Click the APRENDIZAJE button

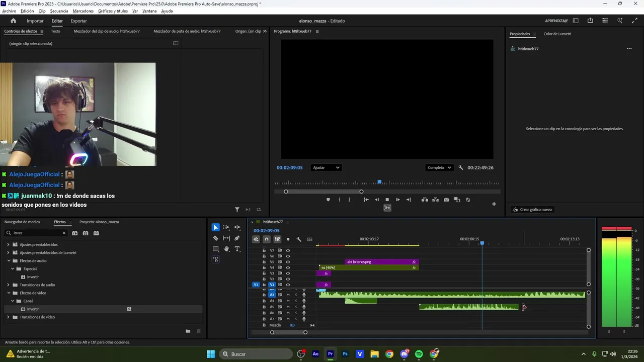point(556,21)
